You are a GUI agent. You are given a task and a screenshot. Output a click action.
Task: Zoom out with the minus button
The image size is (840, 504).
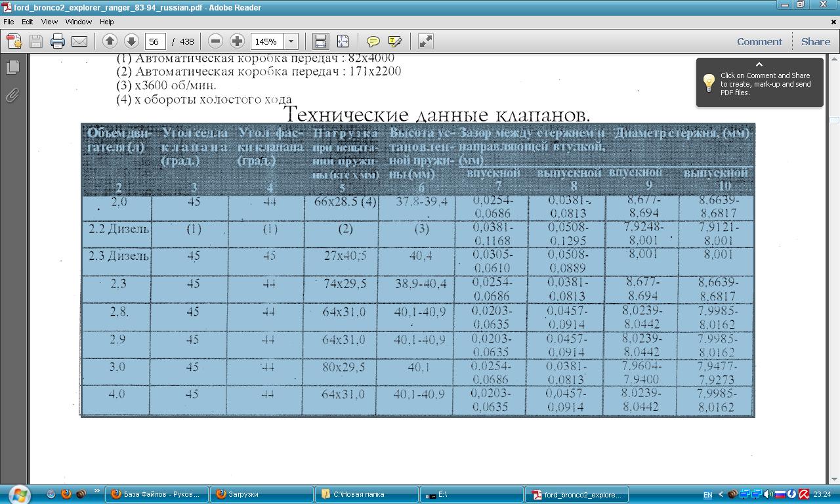(x=215, y=41)
